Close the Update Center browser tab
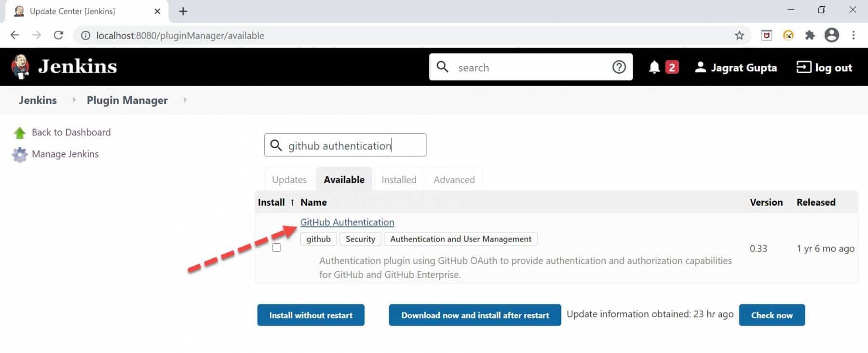Image resolution: width=868 pixels, height=353 pixels. pos(157,11)
